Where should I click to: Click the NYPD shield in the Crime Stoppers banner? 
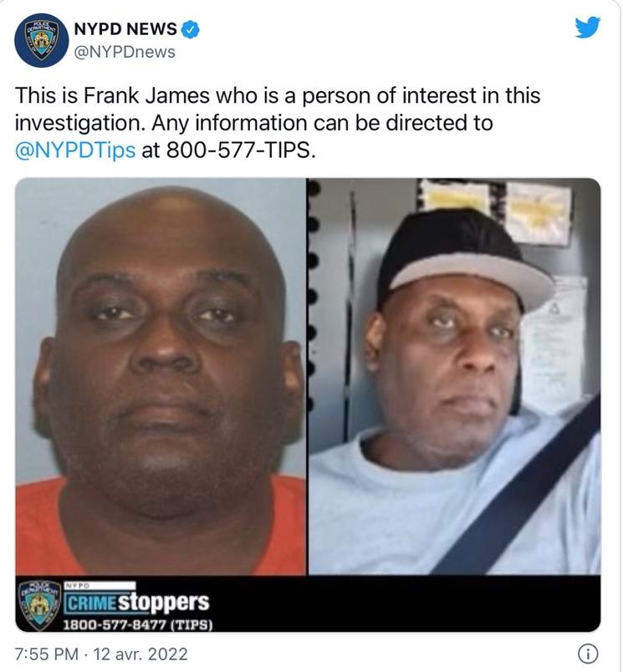[40, 605]
